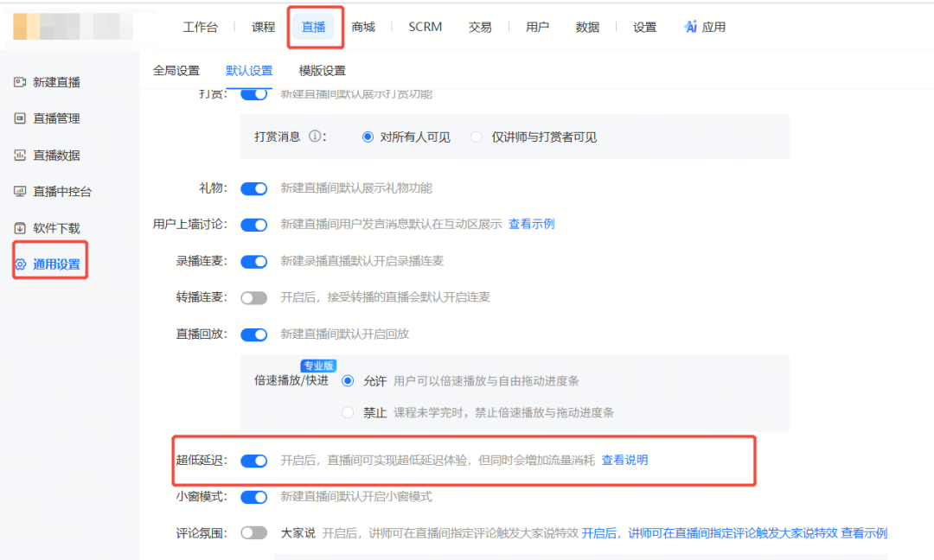Screen dimensions: 934x560
Task: Click the 倍速播放/快进 label
Action: (x=291, y=380)
